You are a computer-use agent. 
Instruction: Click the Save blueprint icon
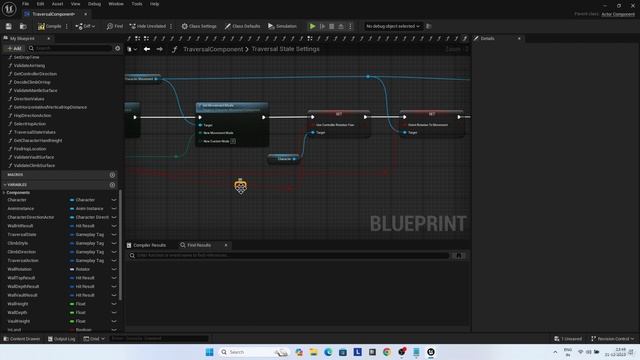coord(9,26)
